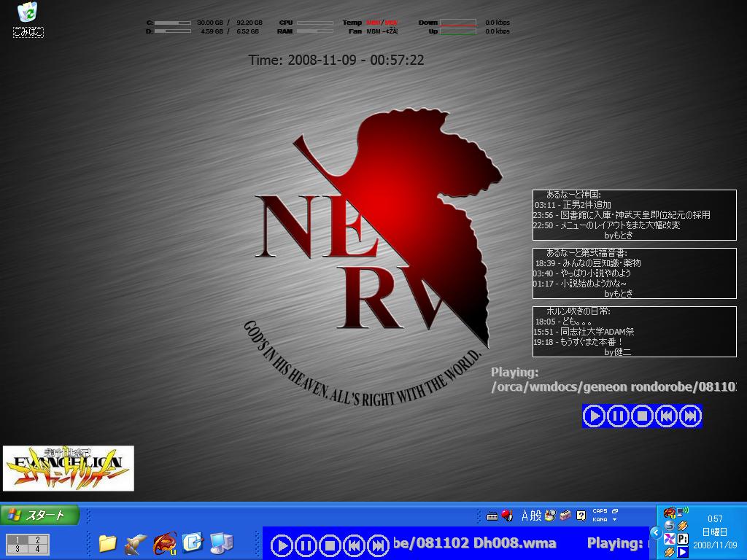This screenshot has width=747, height=560.
Task: Toggle KANA lock on the IME bar
Action: click(600, 519)
